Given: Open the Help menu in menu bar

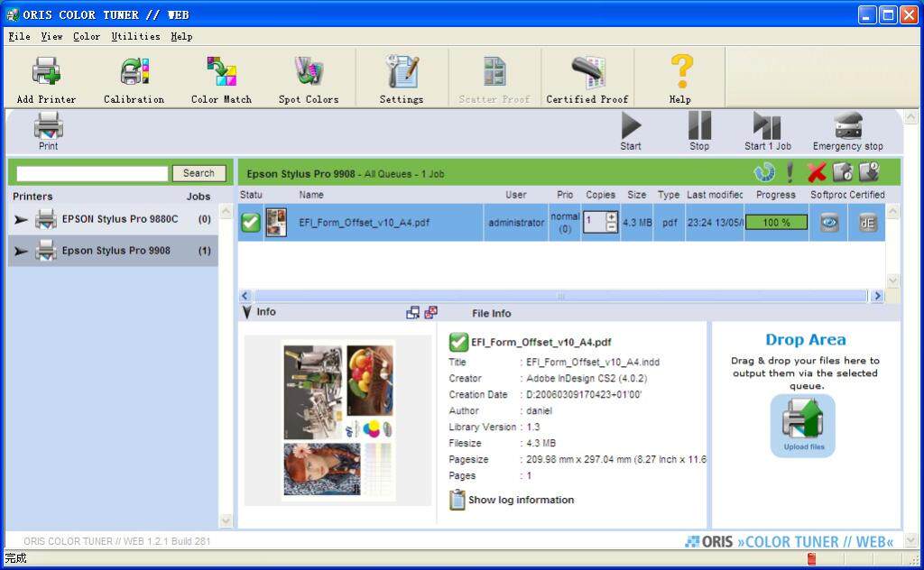Looking at the screenshot, I should coord(181,36).
